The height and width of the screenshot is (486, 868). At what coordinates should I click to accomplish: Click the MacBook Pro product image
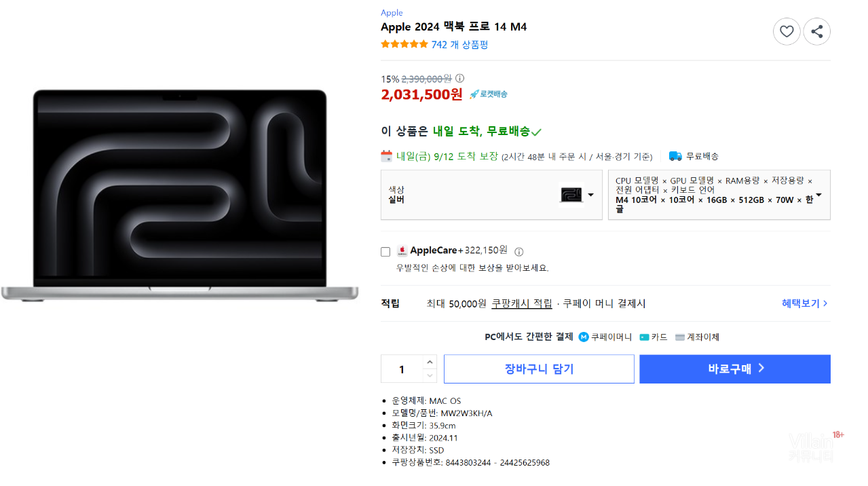coord(180,195)
